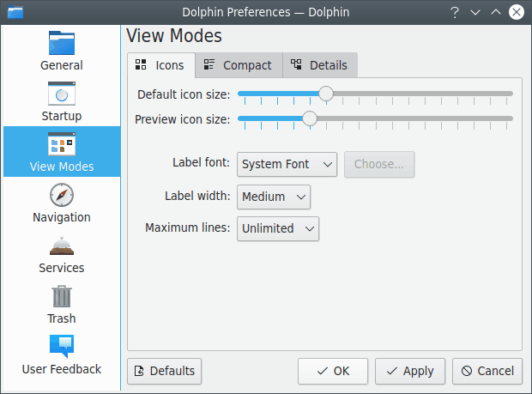Screen dimensions: 532x394
Task: Open the Label width combo box
Action: click(273, 197)
